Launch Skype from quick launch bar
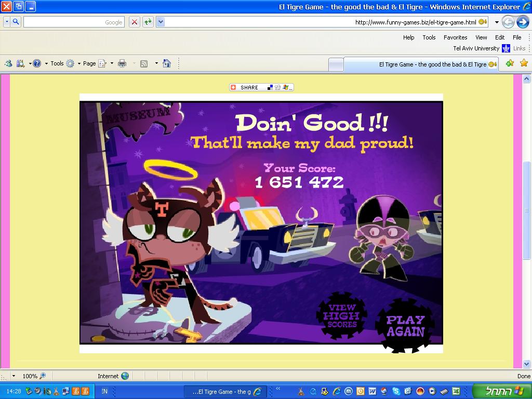 click(396, 391)
